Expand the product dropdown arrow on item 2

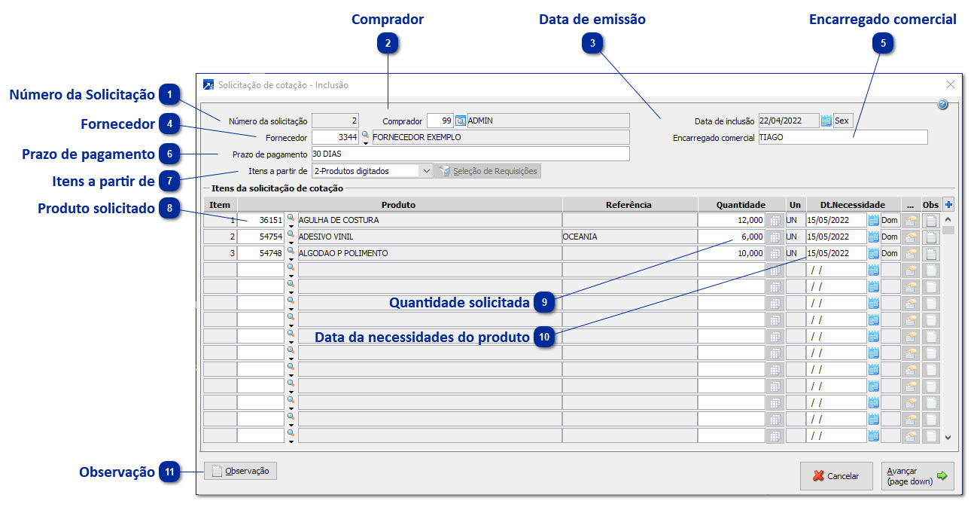point(292,242)
